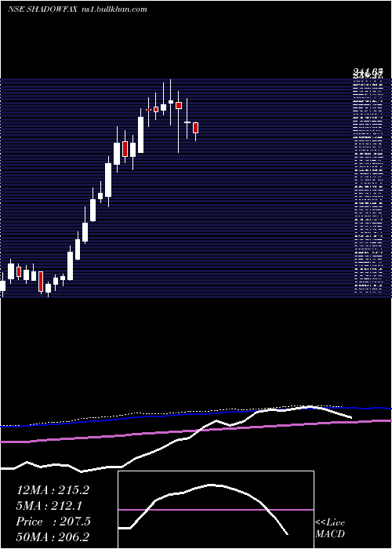
Task: Click the 244.65 top price label
Action: click(x=367, y=73)
